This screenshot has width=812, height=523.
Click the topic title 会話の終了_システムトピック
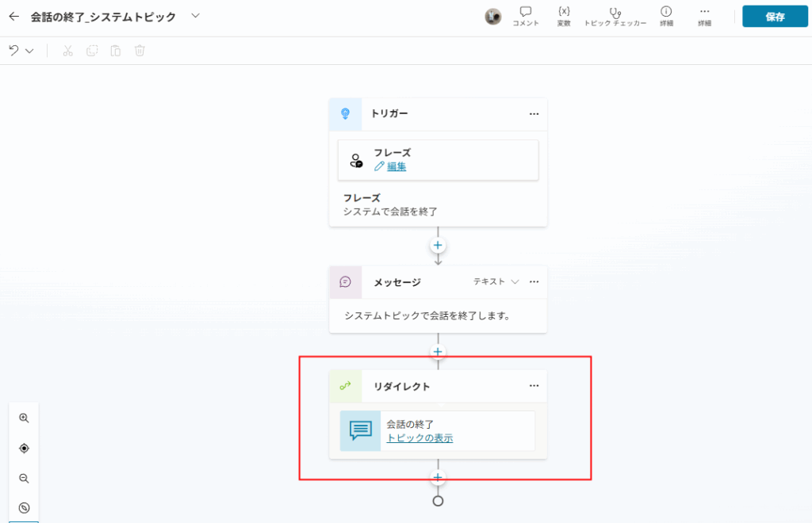tap(103, 17)
